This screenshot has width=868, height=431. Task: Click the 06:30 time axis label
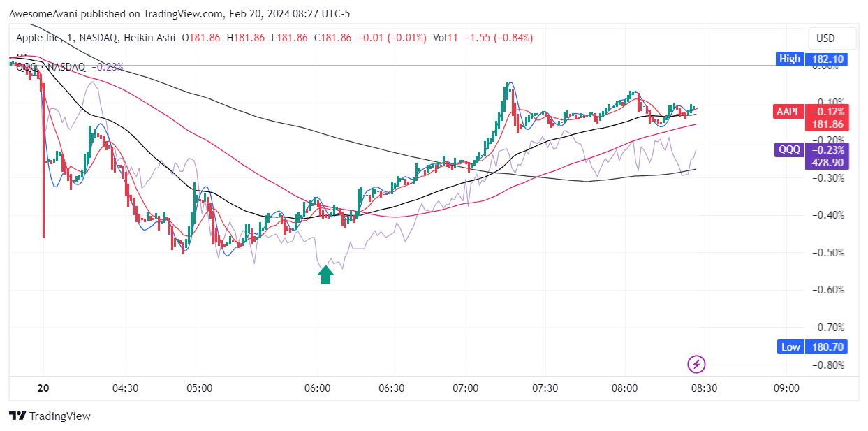click(x=391, y=388)
